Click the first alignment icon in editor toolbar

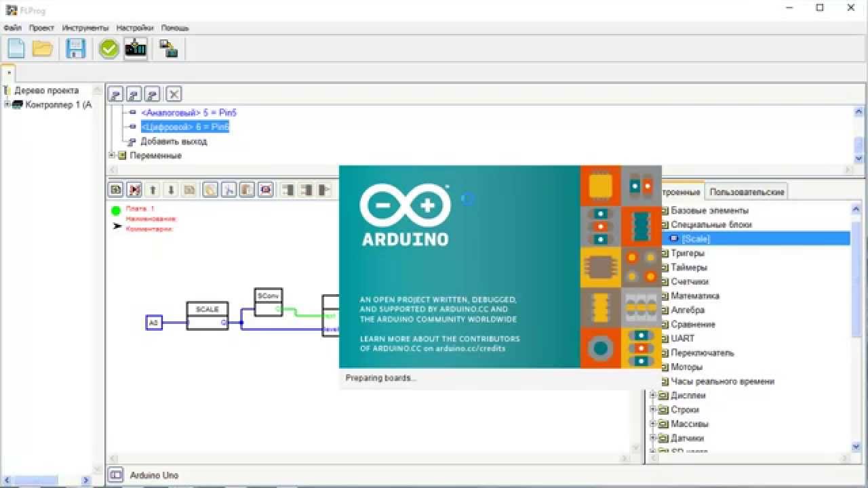[288, 190]
